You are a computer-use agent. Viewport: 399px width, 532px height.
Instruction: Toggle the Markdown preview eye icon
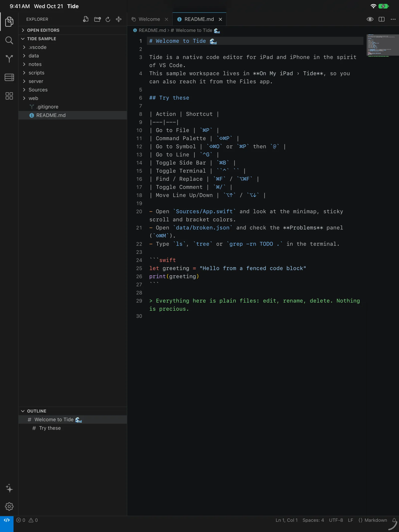click(370, 19)
